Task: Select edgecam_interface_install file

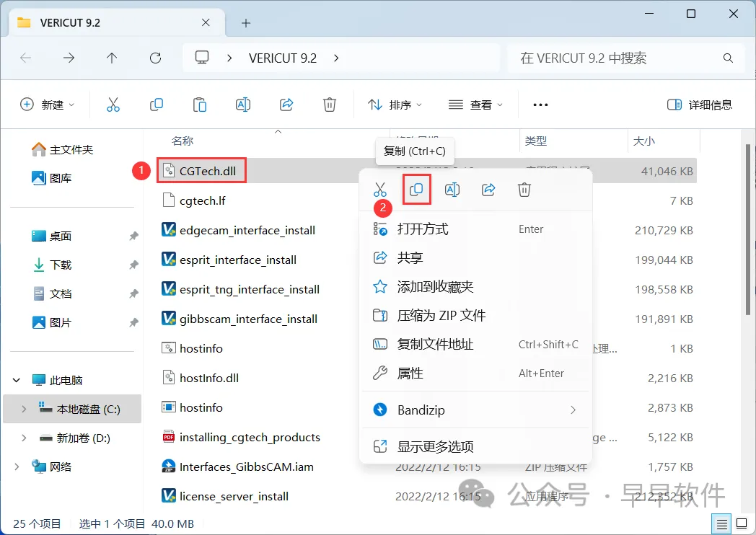Action: (239, 231)
